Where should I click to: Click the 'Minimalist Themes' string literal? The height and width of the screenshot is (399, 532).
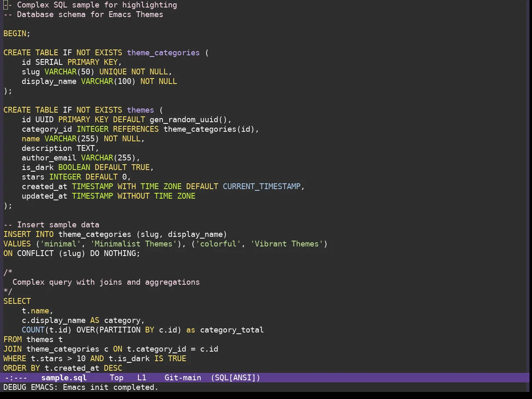click(x=133, y=244)
